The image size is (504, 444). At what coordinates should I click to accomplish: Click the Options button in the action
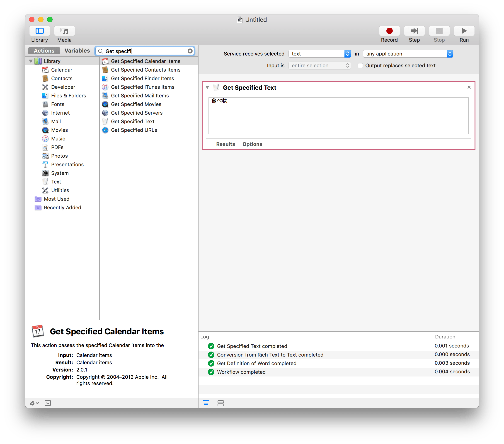click(x=252, y=144)
